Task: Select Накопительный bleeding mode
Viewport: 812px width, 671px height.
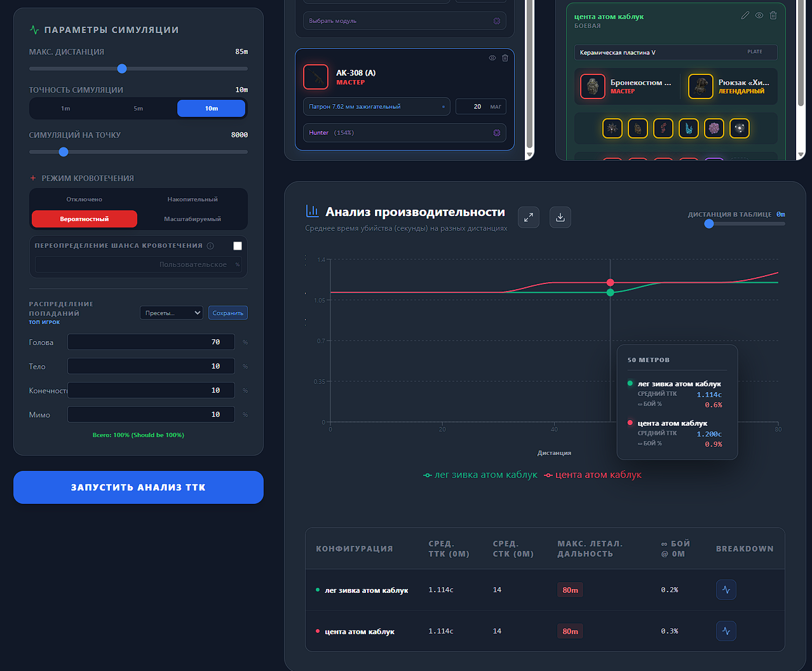Action: pyautogui.click(x=193, y=200)
